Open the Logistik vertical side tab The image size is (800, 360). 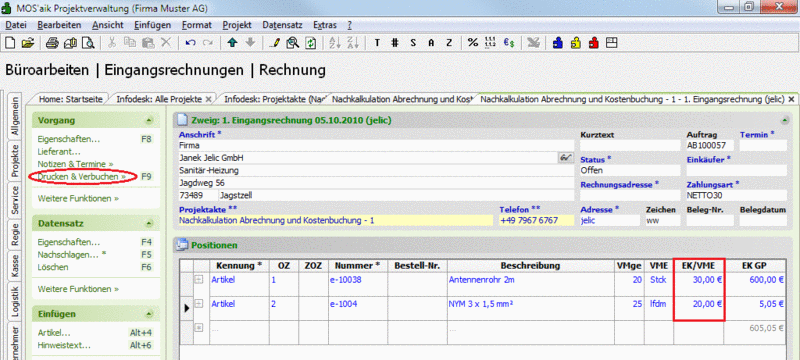[x=15, y=301]
